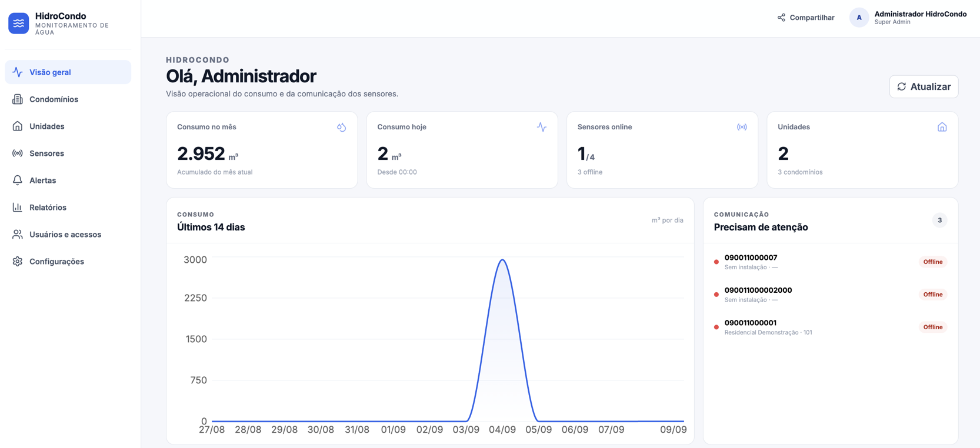The width and height of the screenshot is (980, 448).
Task: Navigate to Usuários e acessos
Action: click(x=68, y=235)
